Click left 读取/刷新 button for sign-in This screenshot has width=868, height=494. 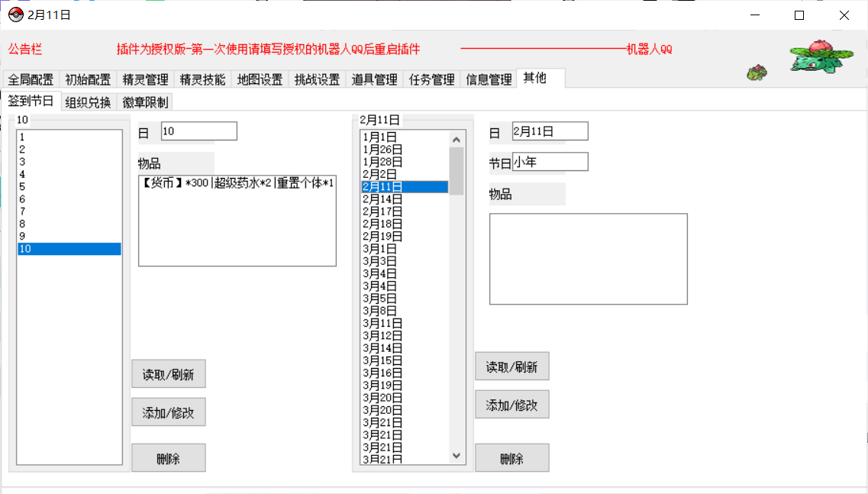[168, 374]
